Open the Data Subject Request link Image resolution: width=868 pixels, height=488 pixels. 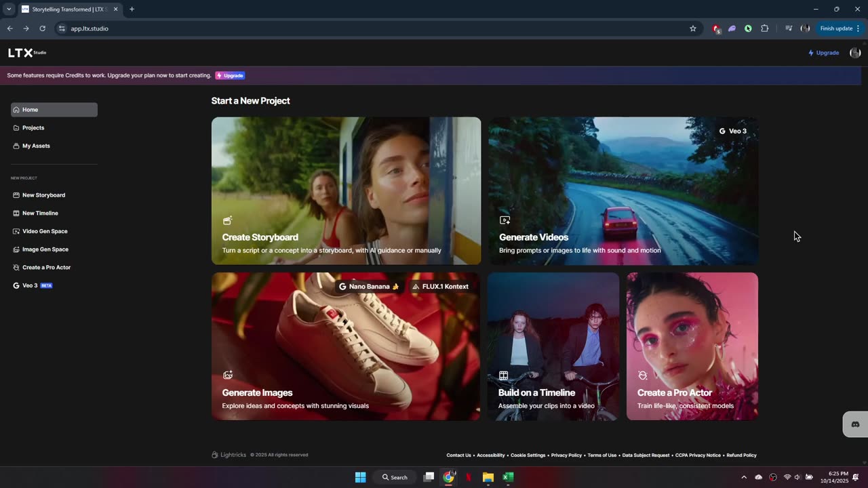[x=646, y=455]
